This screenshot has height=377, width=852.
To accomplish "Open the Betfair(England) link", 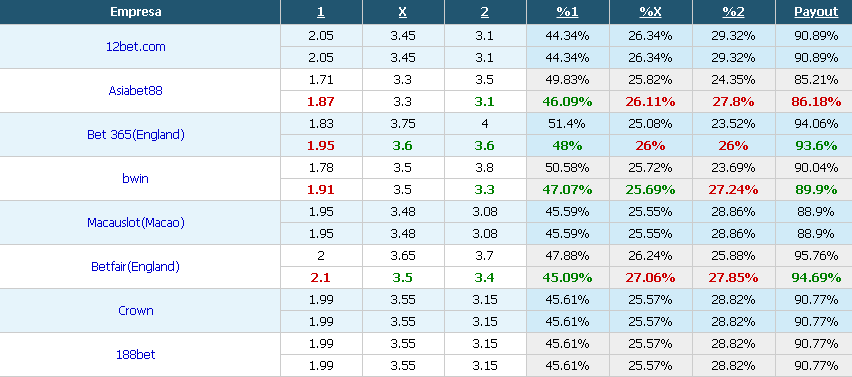I will point(135,267).
